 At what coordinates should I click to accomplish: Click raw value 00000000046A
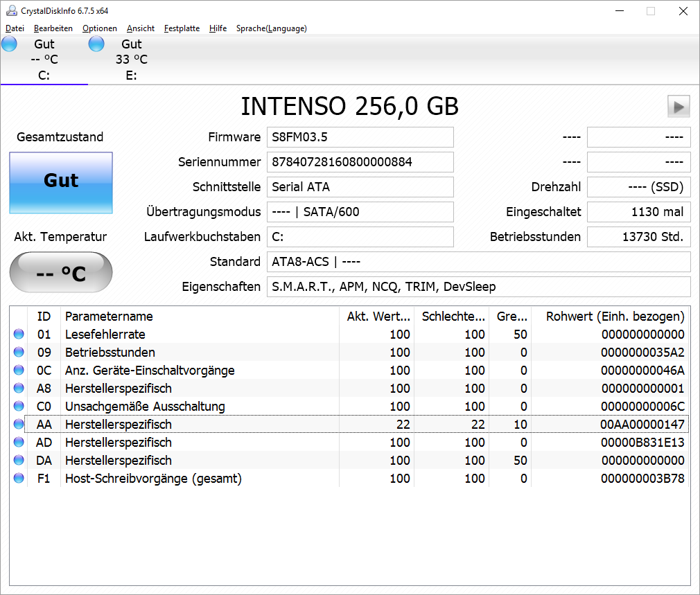(x=642, y=370)
